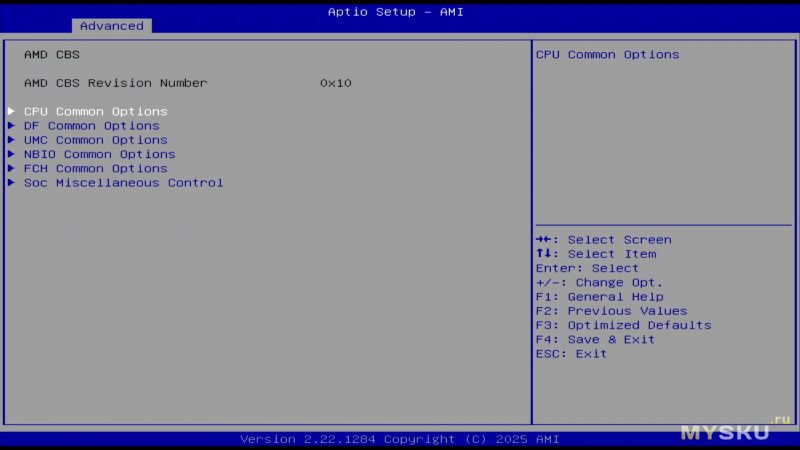Click AMD CBS Revision Number label
This screenshot has height=450, width=800.
pyautogui.click(x=116, y=83)
